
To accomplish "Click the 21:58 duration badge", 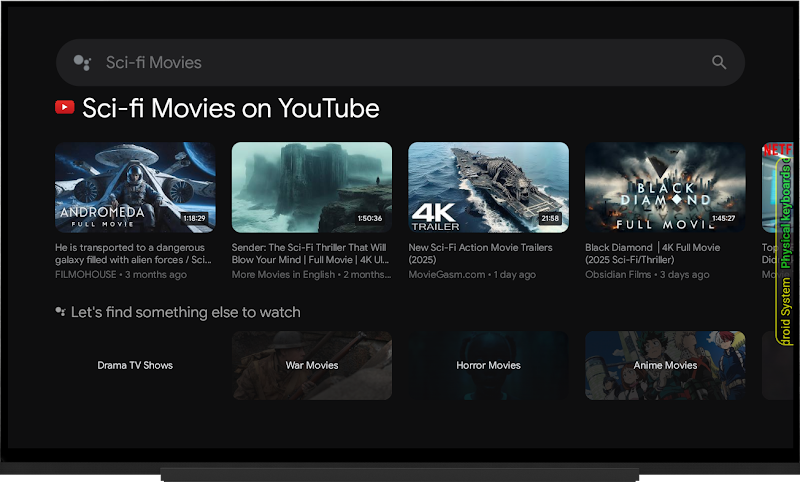I will pyautogui.click(x=550, y=218).
